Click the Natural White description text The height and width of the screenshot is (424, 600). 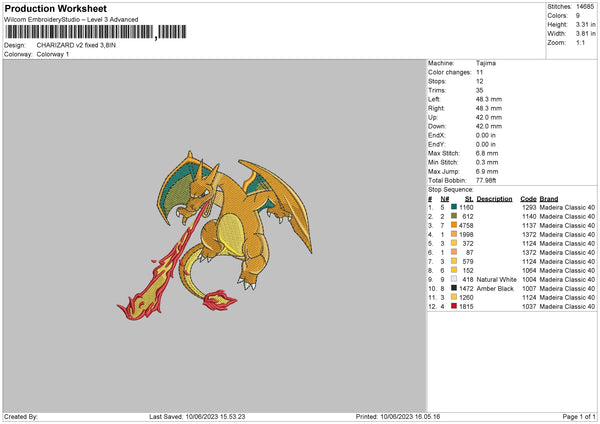[x=495, y=279]
